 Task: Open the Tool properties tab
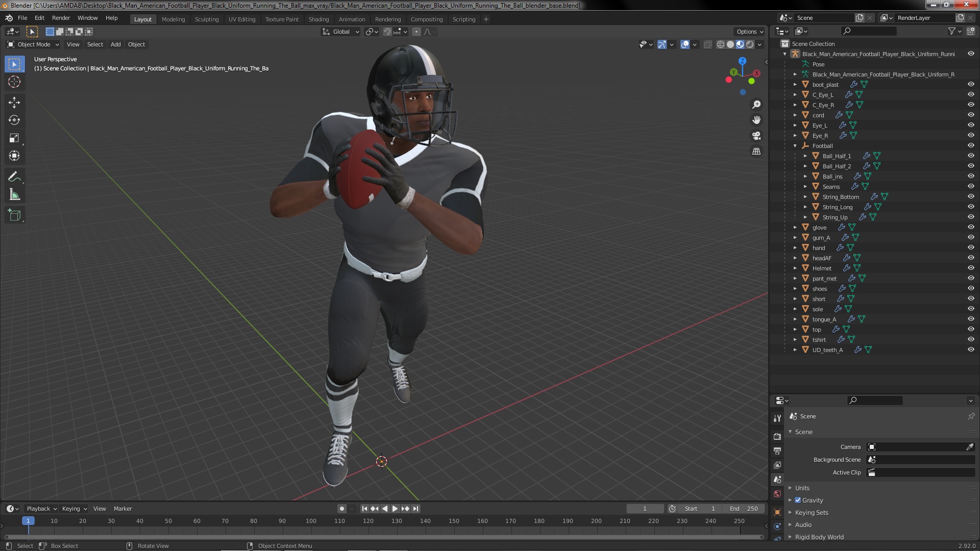777,418
